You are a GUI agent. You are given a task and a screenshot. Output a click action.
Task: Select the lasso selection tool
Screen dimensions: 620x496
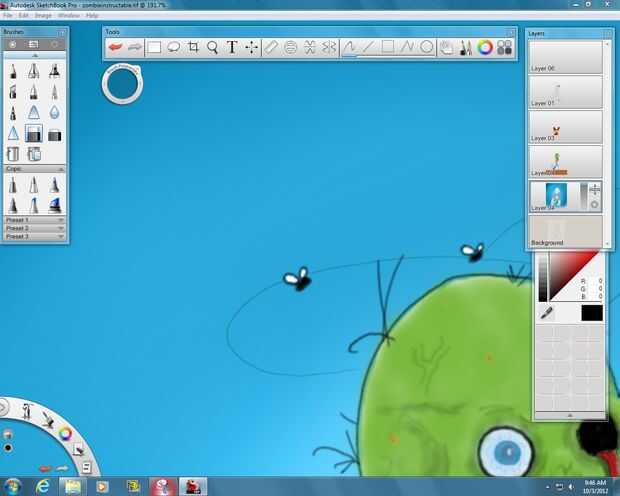(174, 47)
